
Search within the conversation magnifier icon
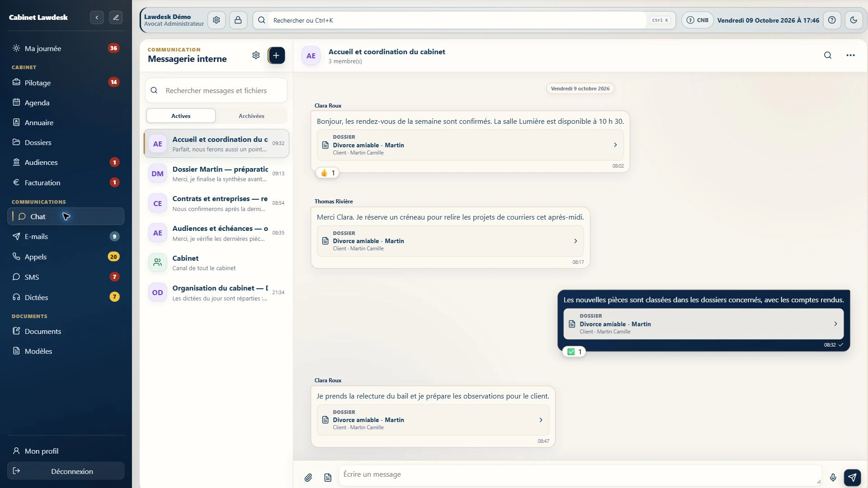[828, 55]
